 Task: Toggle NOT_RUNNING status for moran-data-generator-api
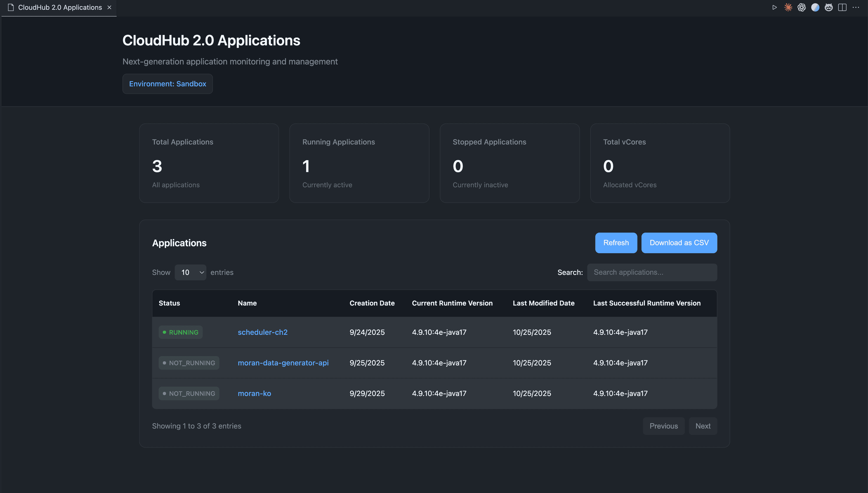tap(189, 363)
